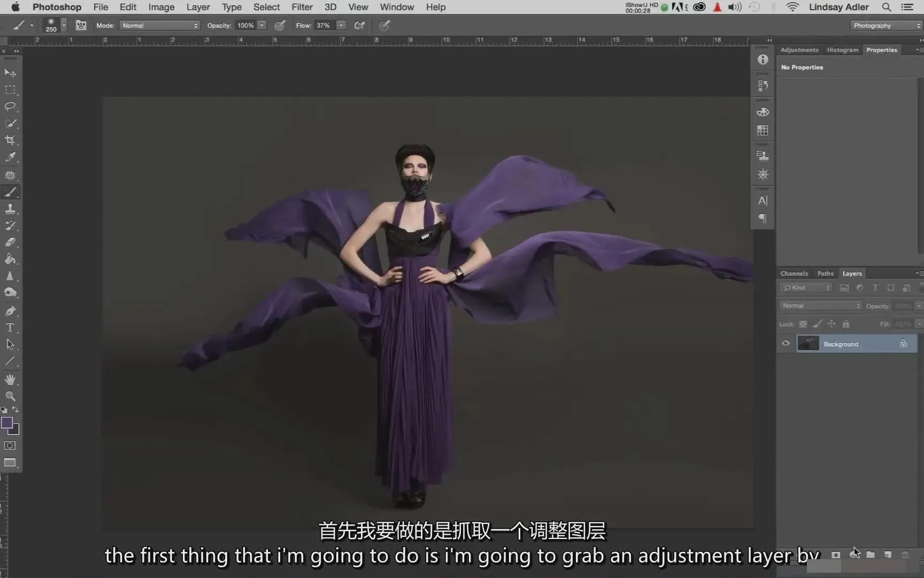Toggle Quick Mask mode
This screenshot has height=578, width=924.
pyautogui.click(x=10, y=446)
